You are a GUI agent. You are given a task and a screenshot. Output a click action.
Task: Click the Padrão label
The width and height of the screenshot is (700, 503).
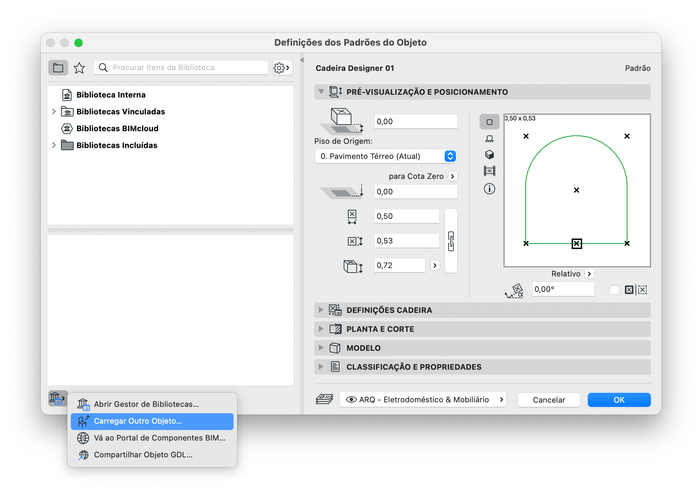click(x=638, y=68)
